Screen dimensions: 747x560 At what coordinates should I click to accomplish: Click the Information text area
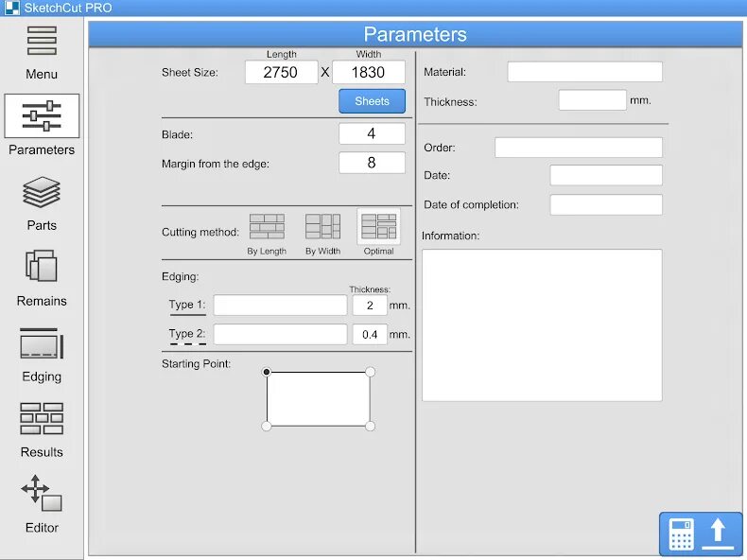coord(542,325)
